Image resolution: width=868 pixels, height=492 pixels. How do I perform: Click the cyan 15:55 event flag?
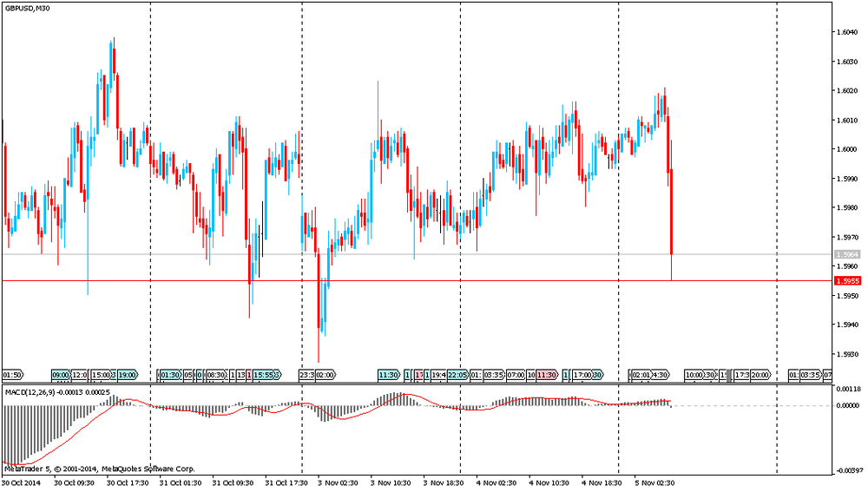266,375
